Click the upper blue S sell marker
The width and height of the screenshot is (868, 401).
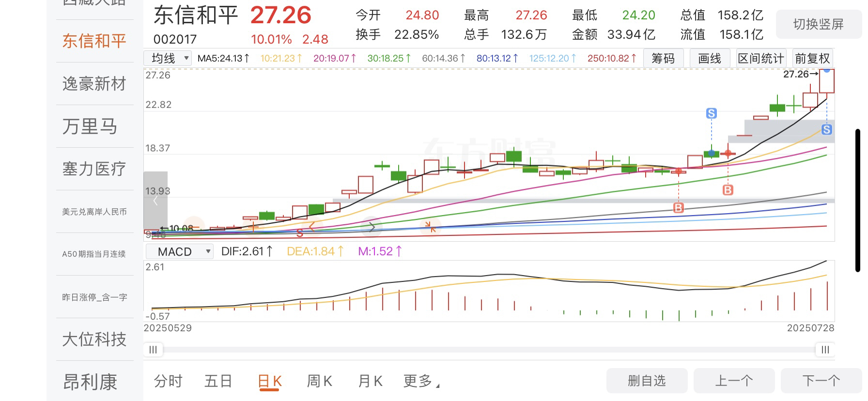tap(711, 113)
